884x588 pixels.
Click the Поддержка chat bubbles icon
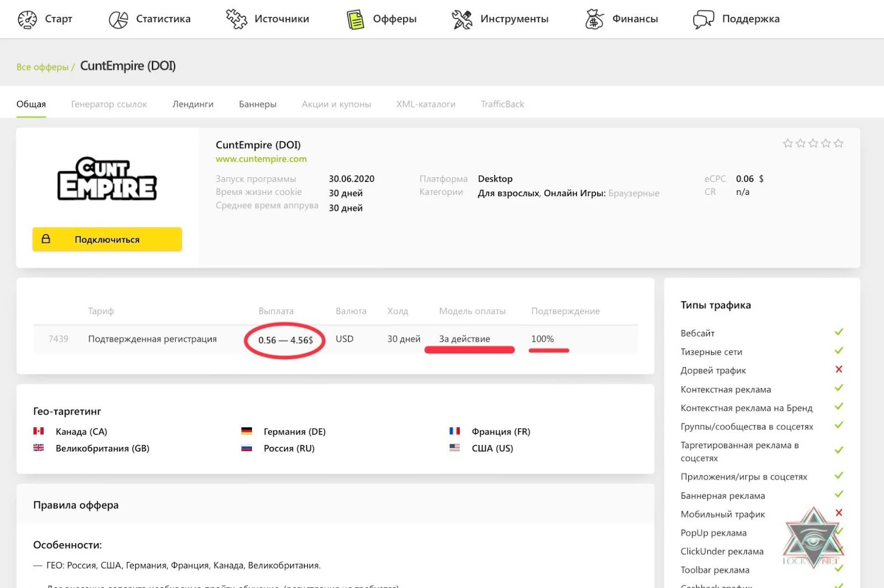point(703,19)
